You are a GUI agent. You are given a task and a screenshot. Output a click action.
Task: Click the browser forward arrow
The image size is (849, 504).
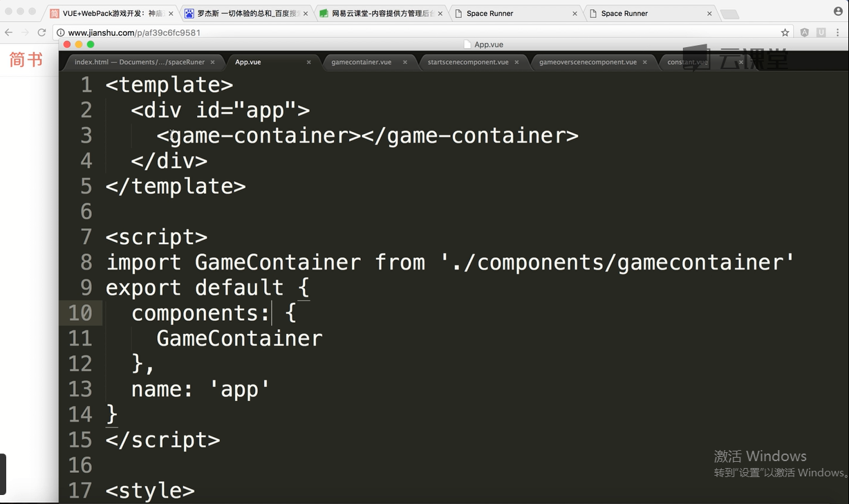pos(26,32)
